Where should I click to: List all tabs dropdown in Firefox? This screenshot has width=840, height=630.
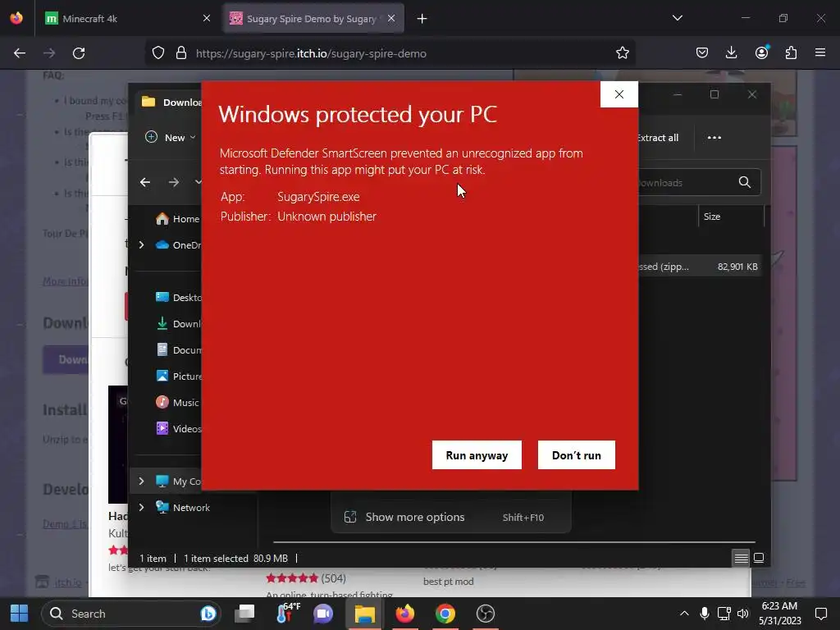(x=677, y=18)
